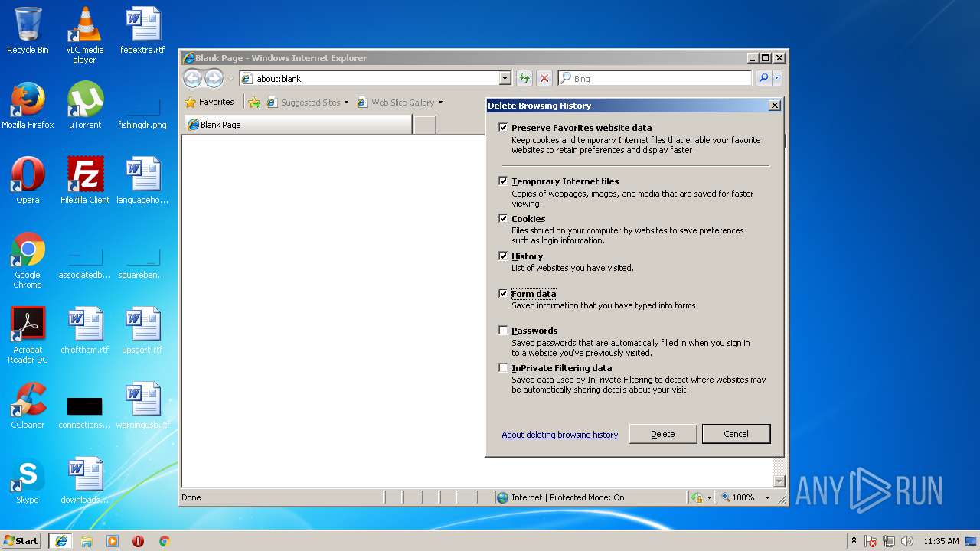Open Windows Media Player taskbar icon
This screenshot has width=980, height=551.
pos(113,541)
